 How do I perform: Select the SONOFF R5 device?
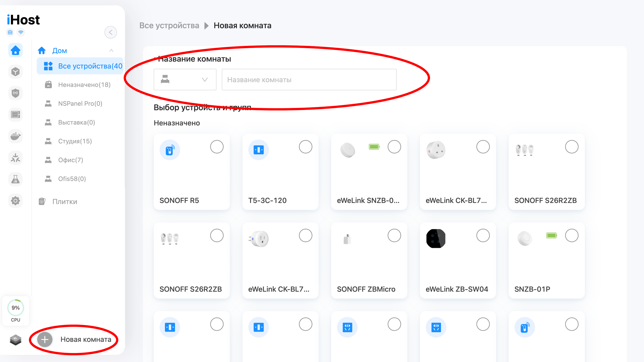pyautogui.click(x=217, y=147)
